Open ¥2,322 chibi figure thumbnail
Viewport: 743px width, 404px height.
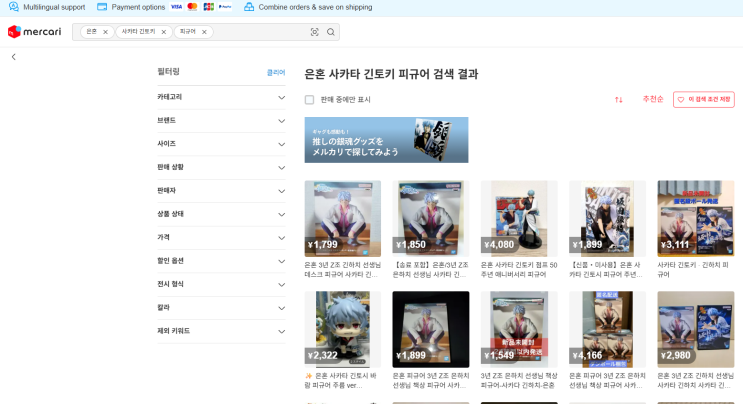343,329
